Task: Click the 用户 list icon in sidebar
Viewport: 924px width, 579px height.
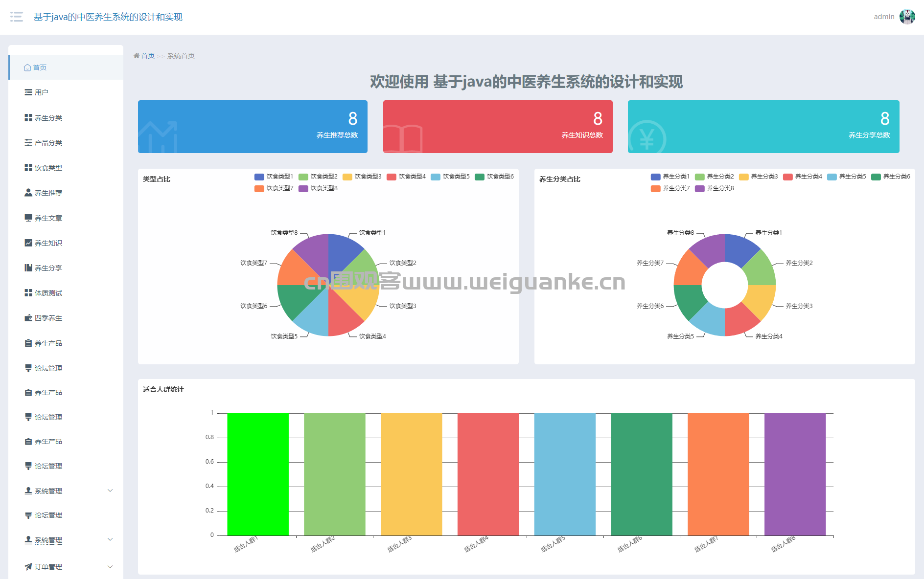Action: [x=28, y=92]
